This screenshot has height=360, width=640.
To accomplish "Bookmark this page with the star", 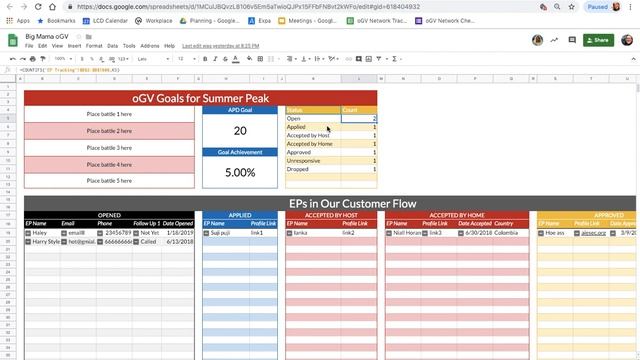I will (571, 7).
